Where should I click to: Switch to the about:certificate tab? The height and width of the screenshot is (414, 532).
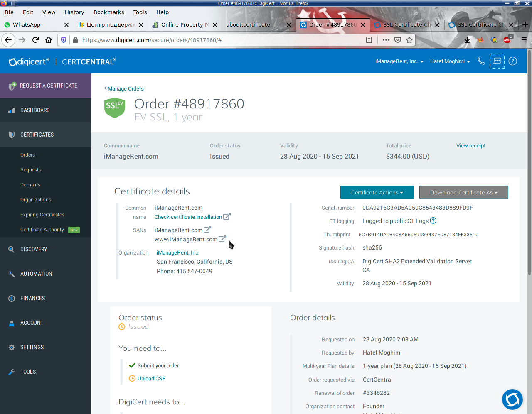[259, 24]
